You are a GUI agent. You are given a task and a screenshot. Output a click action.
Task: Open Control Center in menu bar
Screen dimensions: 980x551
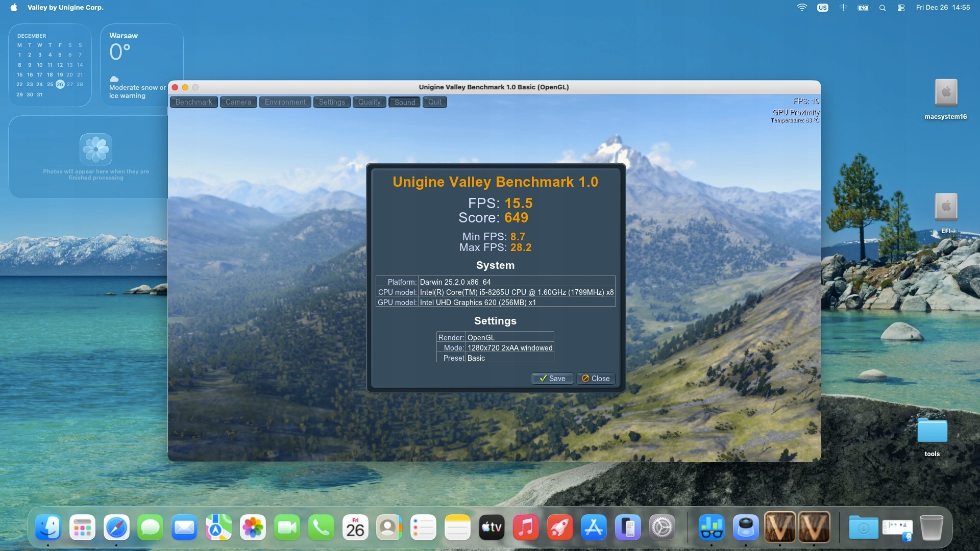901,8
